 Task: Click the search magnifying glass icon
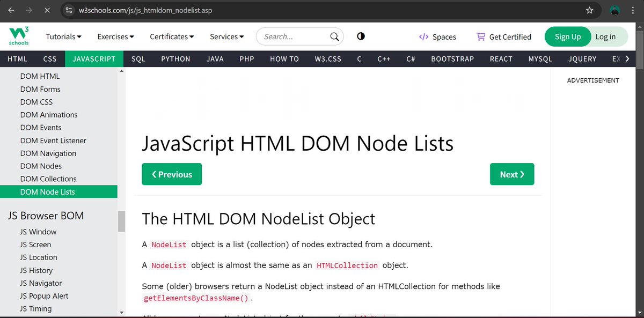click(334, 36)
